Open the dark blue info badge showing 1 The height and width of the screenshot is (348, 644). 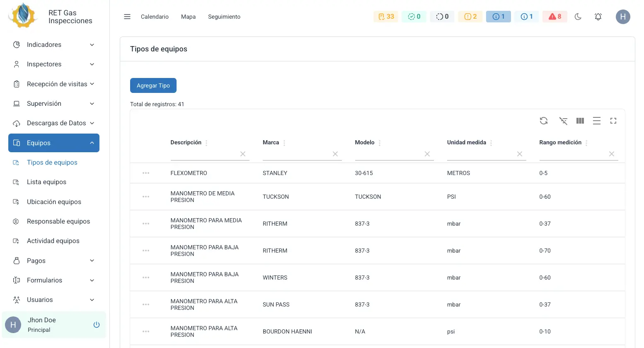[x=499, y=17]
